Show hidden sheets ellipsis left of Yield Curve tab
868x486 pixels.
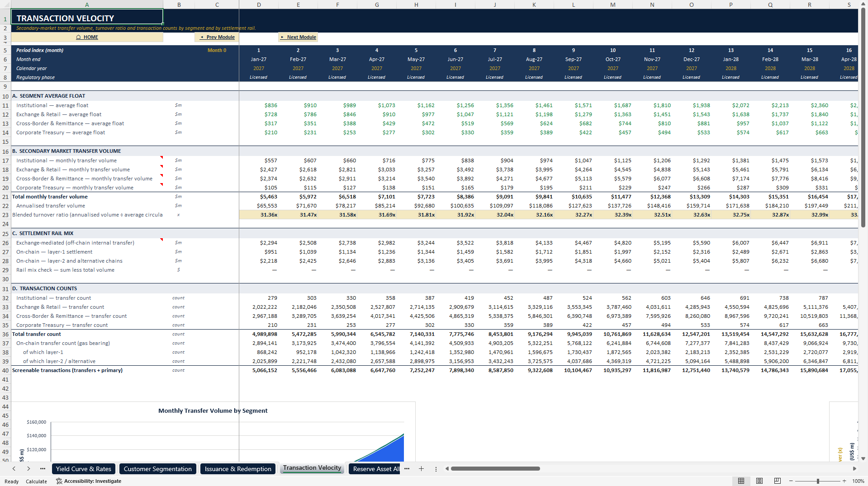(43, 469)
